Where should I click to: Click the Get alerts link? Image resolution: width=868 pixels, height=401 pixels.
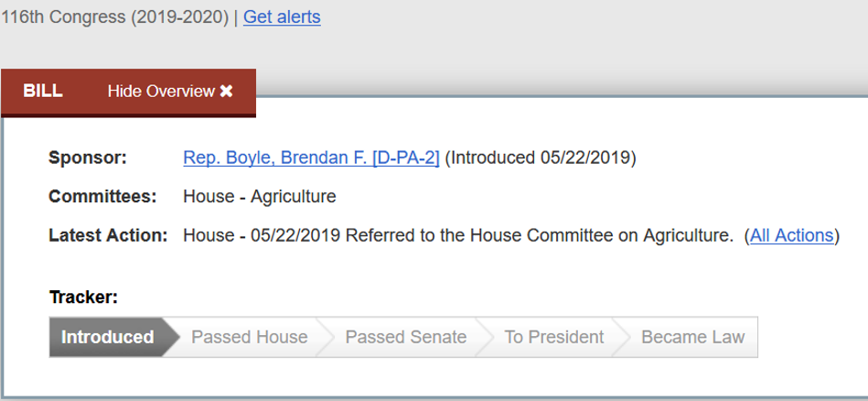tap(282, 16)
